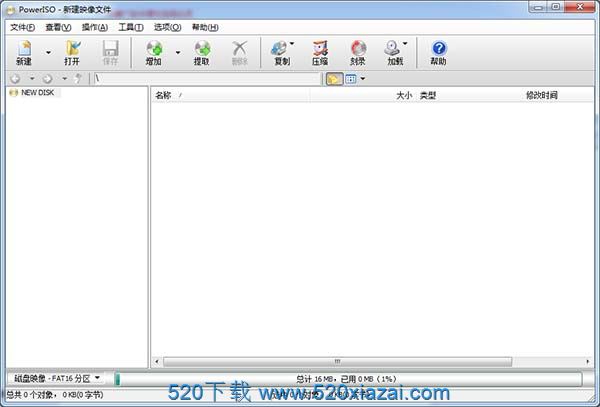Click the 刻录 (Burn) toolbar icon
The width and height of the screenshot is (600, 407).
358,52
